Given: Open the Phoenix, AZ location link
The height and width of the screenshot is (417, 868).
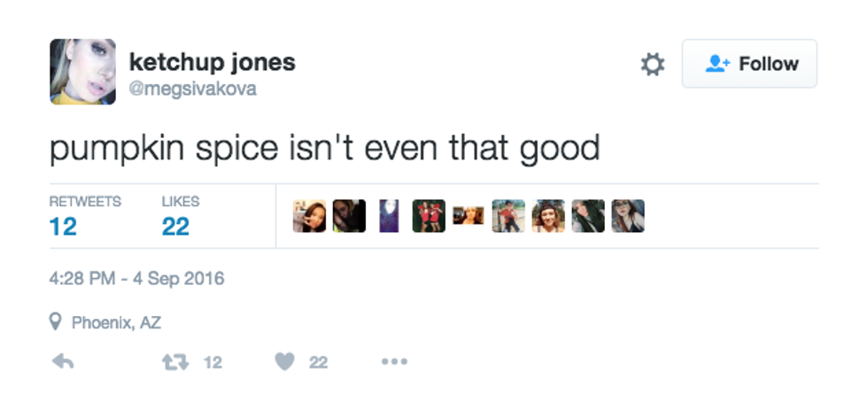Looking at the screenshot, I should point(116,323).
